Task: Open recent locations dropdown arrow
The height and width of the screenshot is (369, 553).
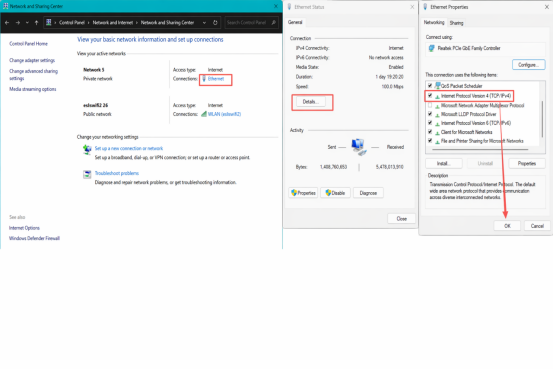Action: 27,23
